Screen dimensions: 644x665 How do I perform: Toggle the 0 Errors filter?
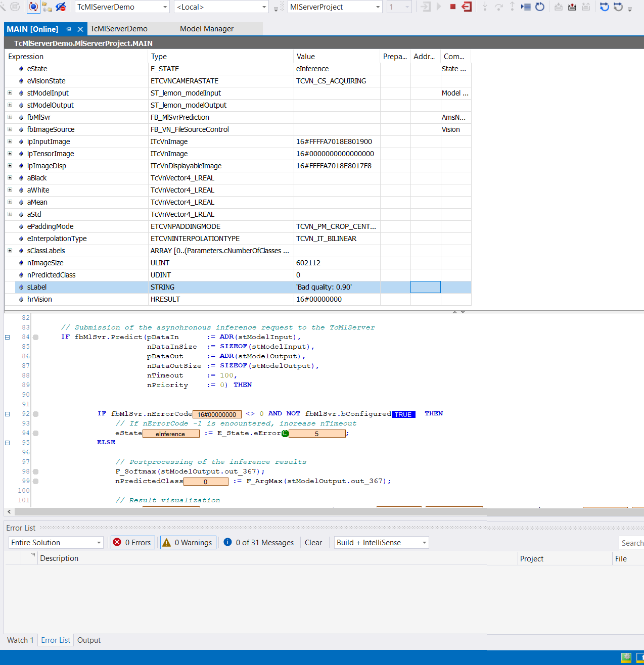pyautogui.click(x=133, y=542)
